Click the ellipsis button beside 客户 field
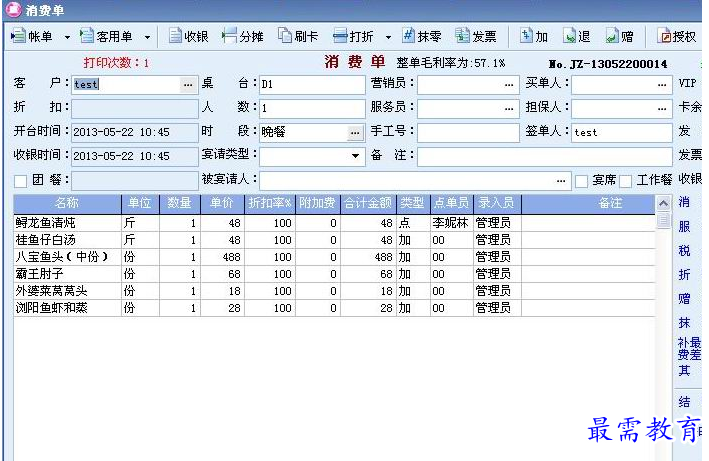 187,85
